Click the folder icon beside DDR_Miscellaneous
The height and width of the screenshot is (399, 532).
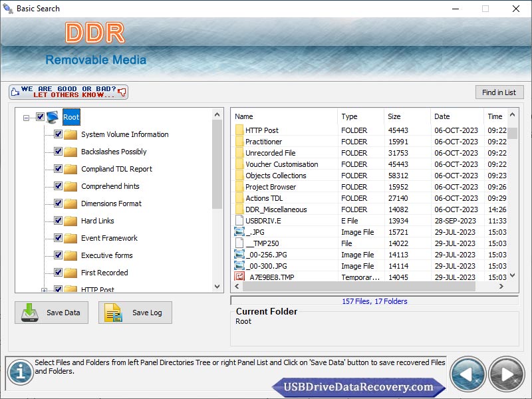coord(239,209)
